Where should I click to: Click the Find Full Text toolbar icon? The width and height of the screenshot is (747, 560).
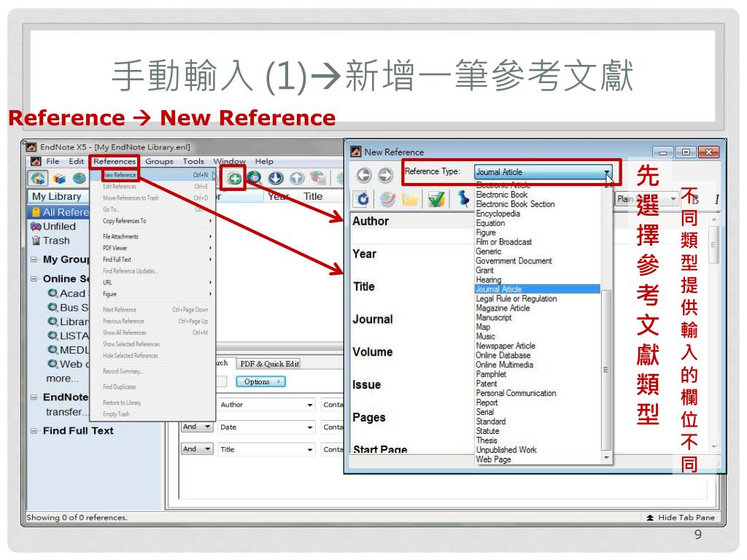click(x=318, y=178)
